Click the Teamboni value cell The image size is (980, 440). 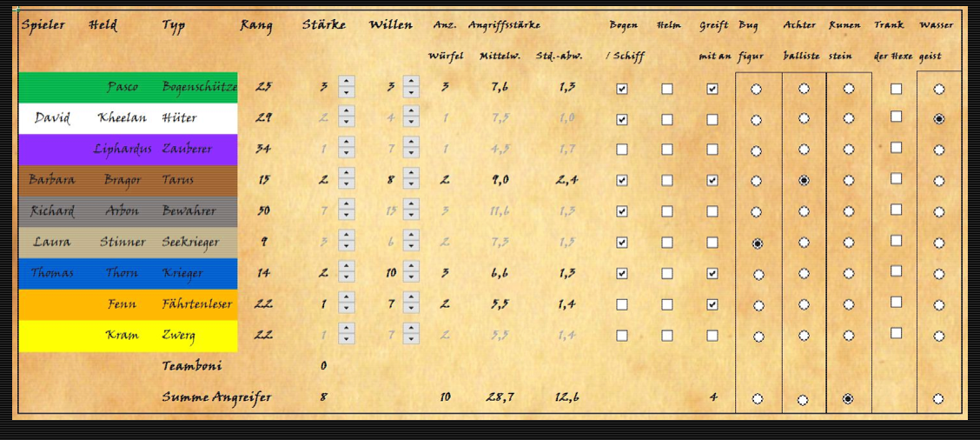(x=323, y=366)
